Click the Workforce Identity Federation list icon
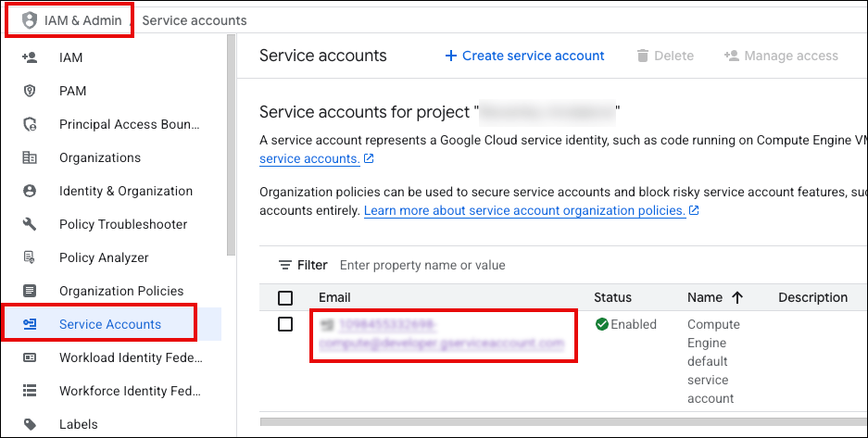 (30, 391)
